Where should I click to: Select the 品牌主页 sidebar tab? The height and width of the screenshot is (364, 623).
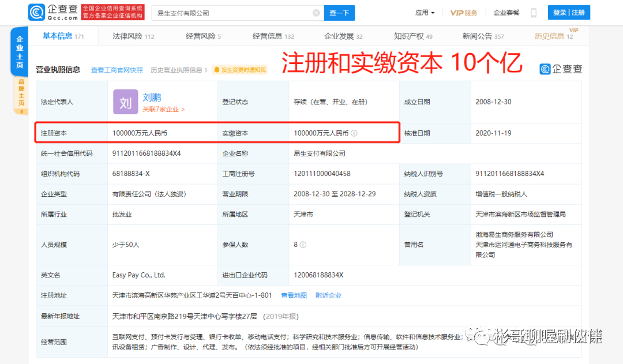click(20, 93)
